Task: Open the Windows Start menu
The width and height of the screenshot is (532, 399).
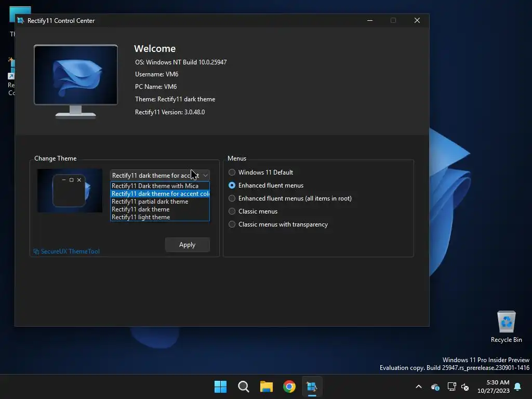Action: (x=220, y=387)
